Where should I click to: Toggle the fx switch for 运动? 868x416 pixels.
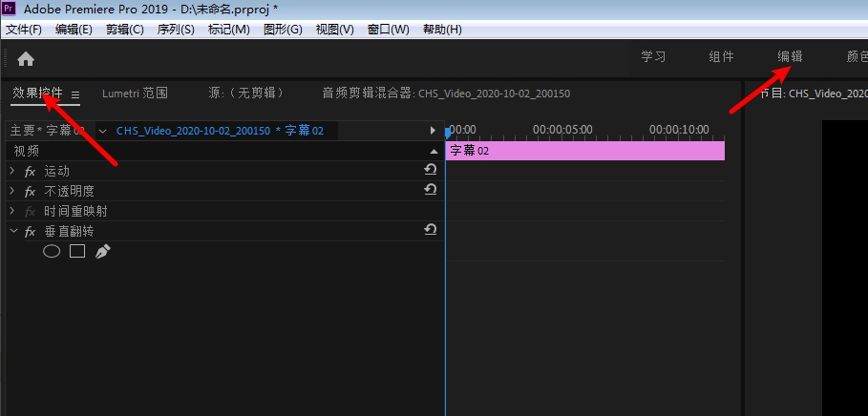30,171
